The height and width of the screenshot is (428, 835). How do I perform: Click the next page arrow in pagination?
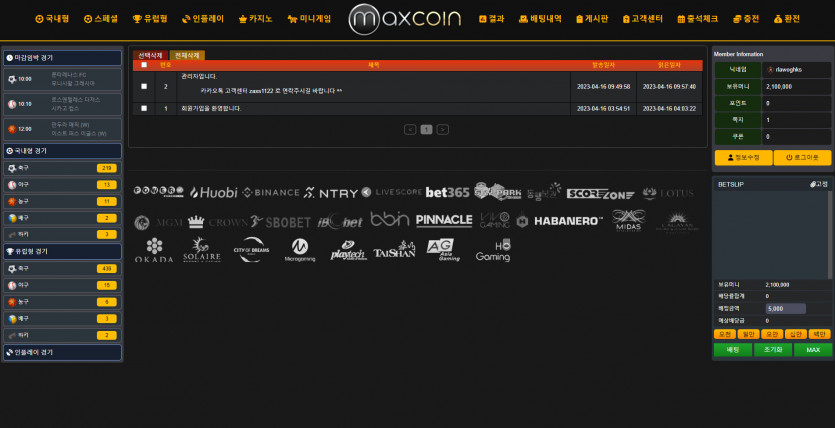point(442,129)
